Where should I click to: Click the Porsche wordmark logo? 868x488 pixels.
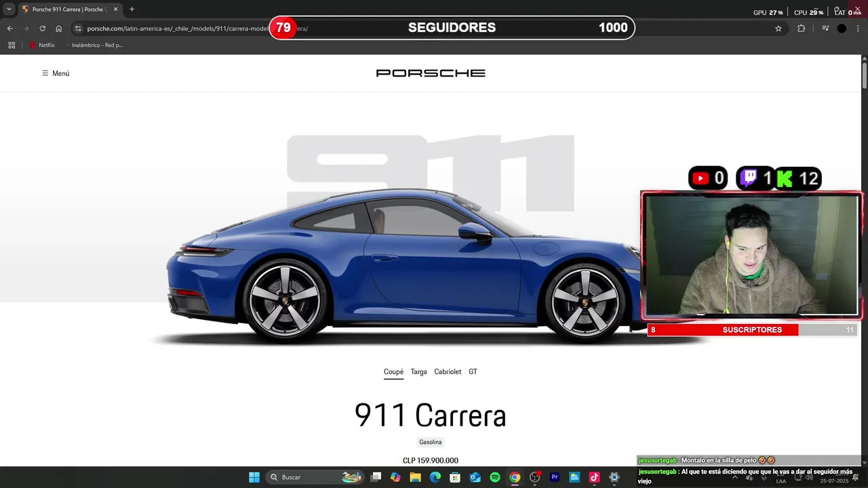pos(431,73)
